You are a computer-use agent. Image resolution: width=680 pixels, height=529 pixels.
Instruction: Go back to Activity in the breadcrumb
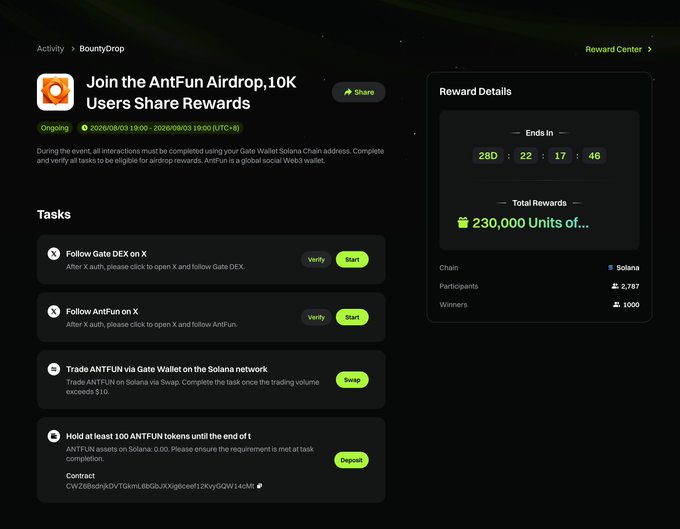(50, 49)
